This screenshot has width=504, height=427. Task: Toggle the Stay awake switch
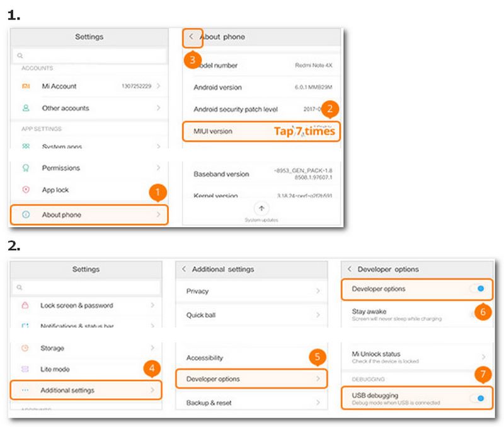click(476, 314)
